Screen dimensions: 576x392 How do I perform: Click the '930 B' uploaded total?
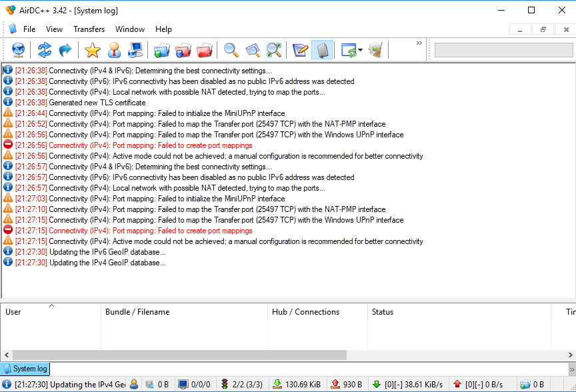click(x=352, y=384)
